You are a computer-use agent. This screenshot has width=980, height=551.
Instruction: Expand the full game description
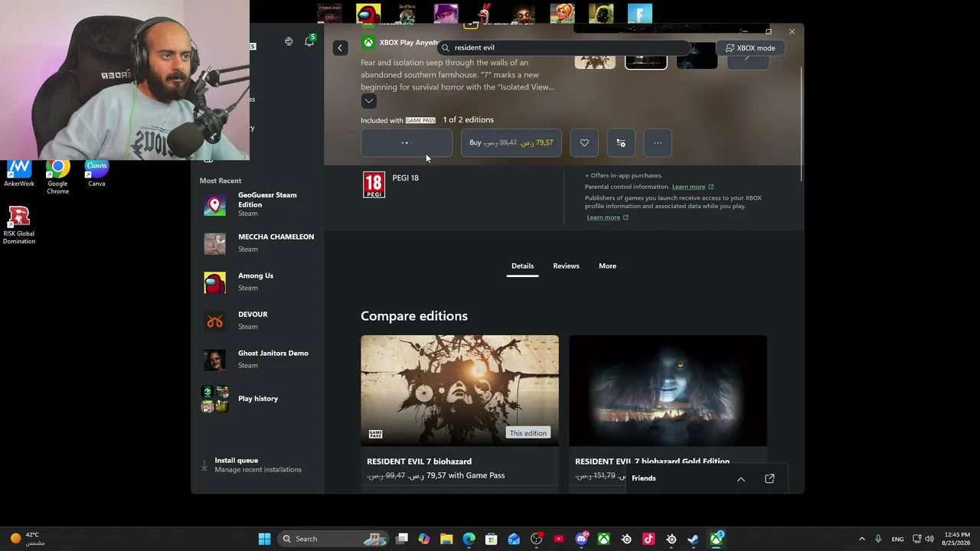[368, 101]
